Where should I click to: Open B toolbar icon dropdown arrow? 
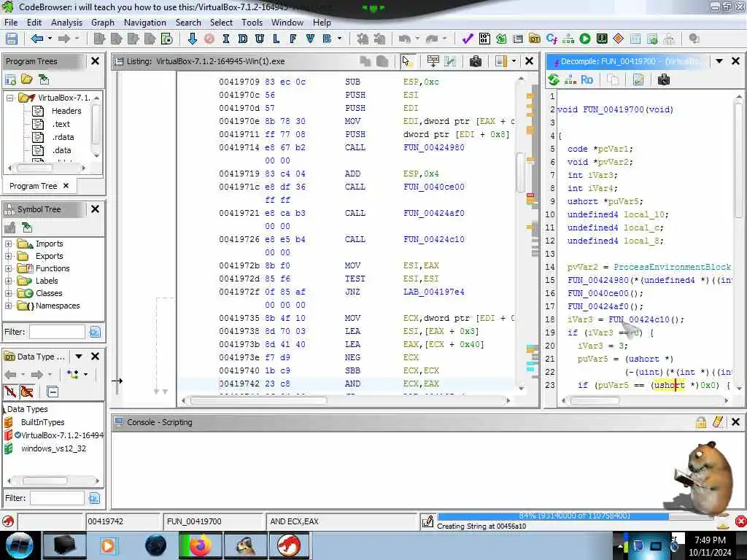(340, 39)
